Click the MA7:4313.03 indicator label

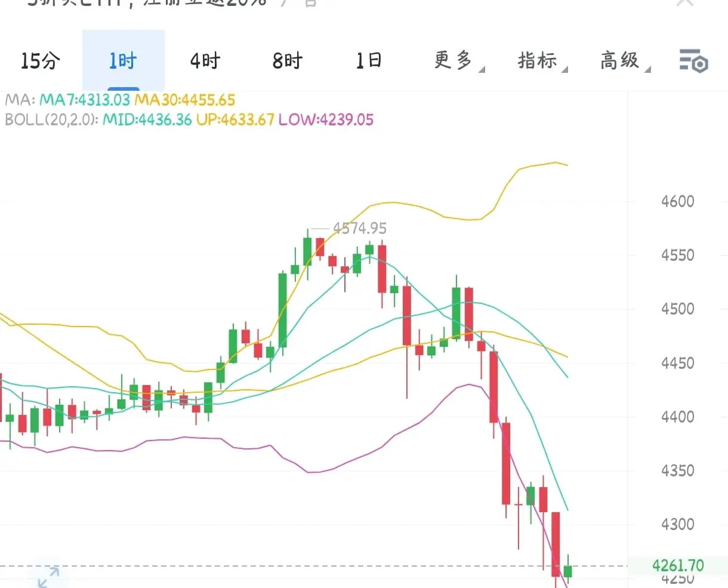pyautogui.click(x=85, y=100)
